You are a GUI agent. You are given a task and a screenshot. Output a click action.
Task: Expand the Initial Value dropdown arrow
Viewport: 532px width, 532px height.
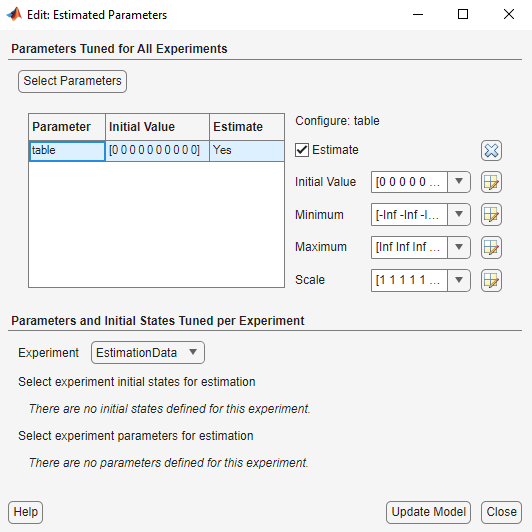[x=459, y=182]
